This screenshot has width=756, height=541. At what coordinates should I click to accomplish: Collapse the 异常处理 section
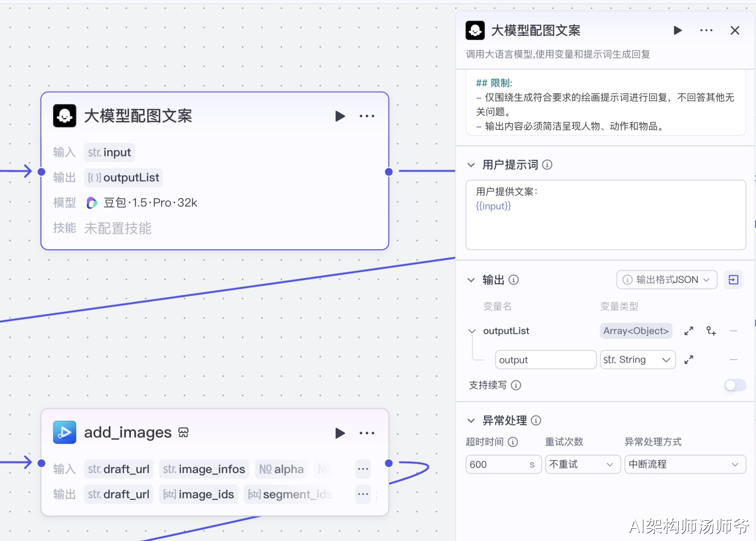[x=471, y=420]
